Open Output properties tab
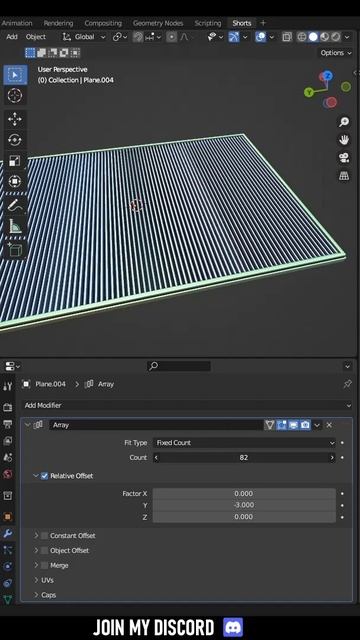This screenshot has height=640, width=360. (7, 424)
